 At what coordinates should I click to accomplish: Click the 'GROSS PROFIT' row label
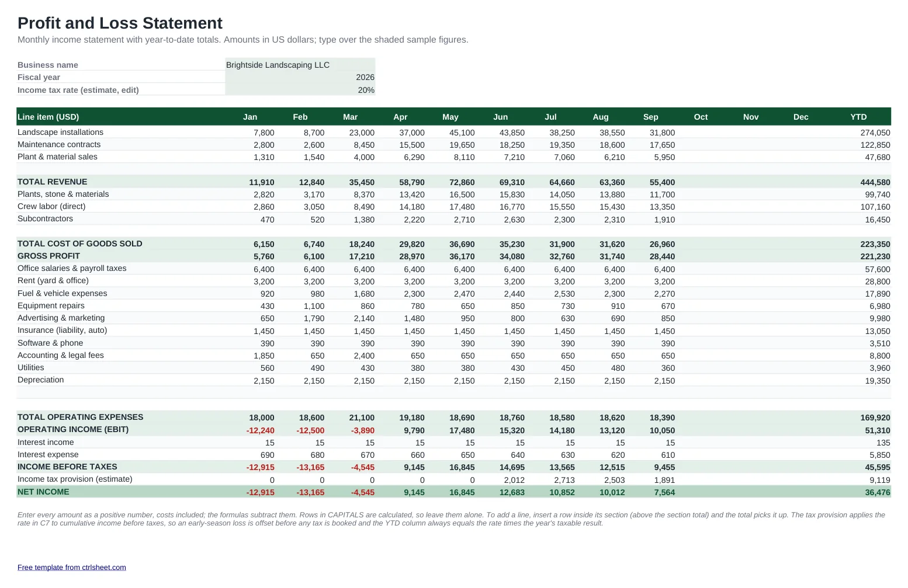(48, 256)
